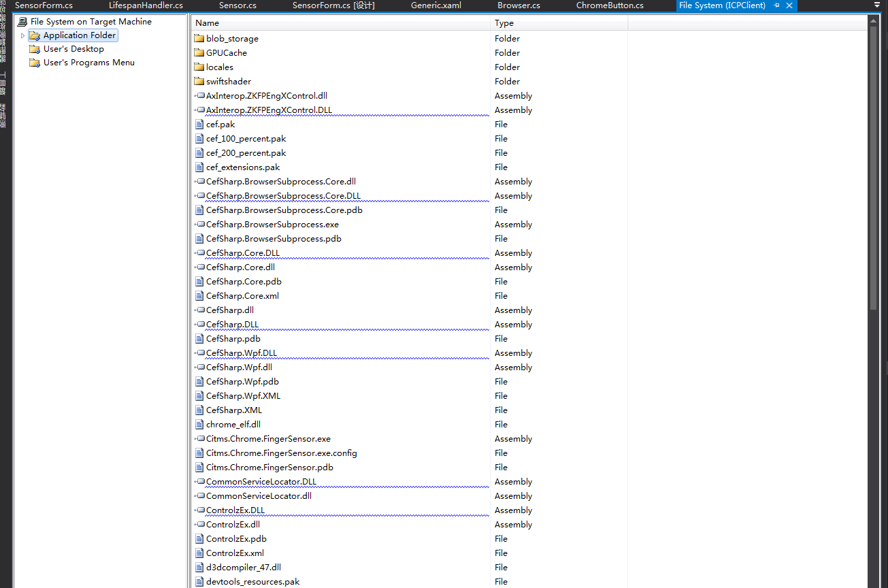Click the assembly icon for CefSharp.BrowserSubprocess.exe
Screen dimensions: 888x588
click(x=199, y=224)
